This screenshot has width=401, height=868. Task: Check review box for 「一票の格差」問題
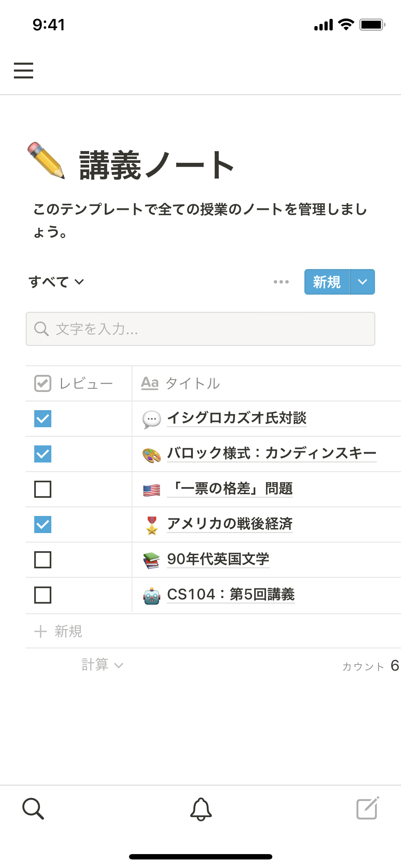[x=43, y=489]
